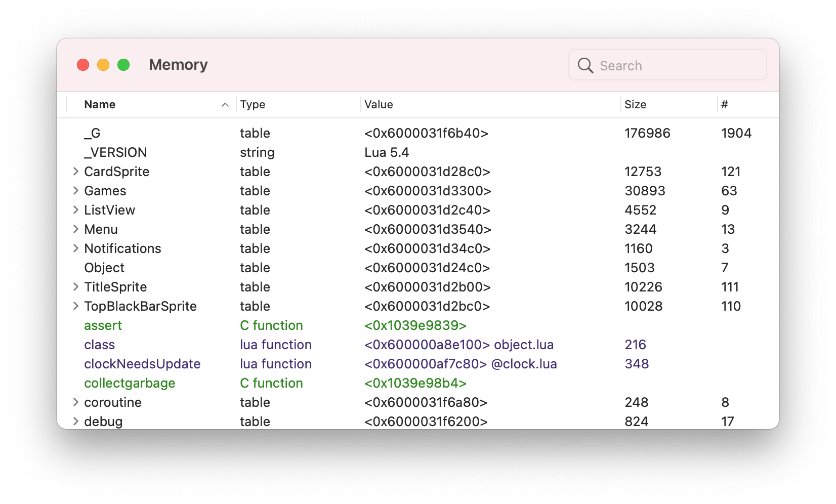
Task: Sort by the Size column header
Action: (635, 105)
